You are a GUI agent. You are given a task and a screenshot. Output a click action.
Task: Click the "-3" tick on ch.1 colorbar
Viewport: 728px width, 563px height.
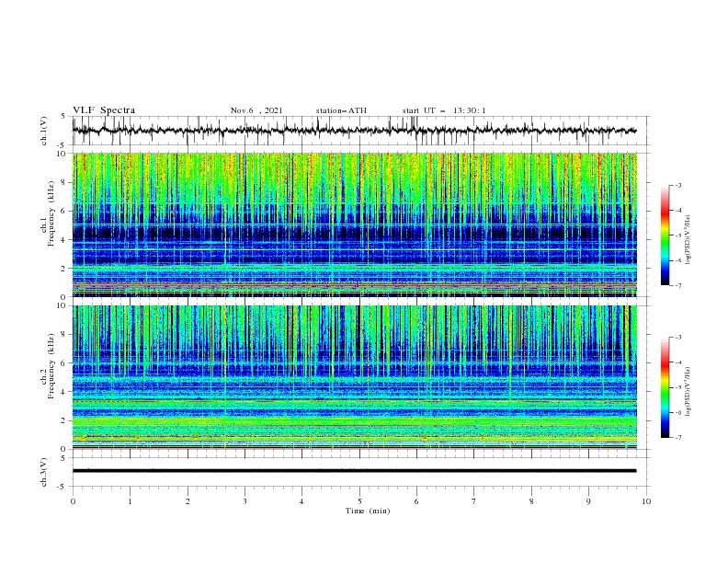point(677,185)
